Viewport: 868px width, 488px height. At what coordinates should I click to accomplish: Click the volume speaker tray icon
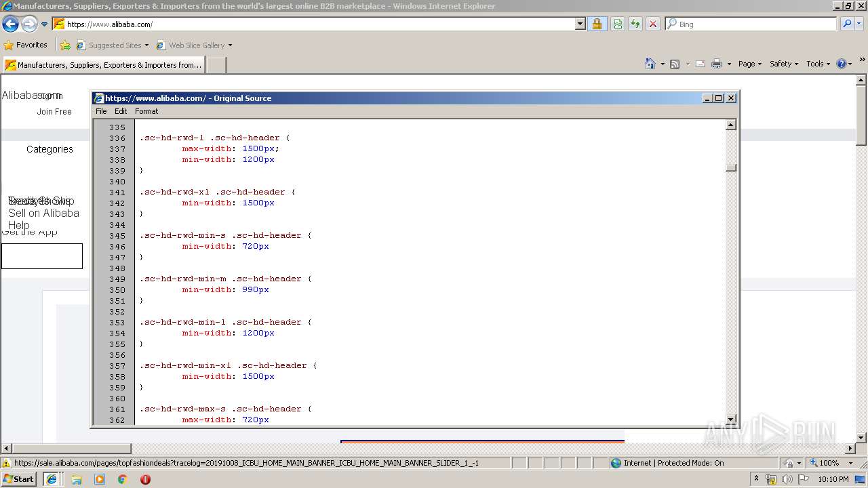787,479
